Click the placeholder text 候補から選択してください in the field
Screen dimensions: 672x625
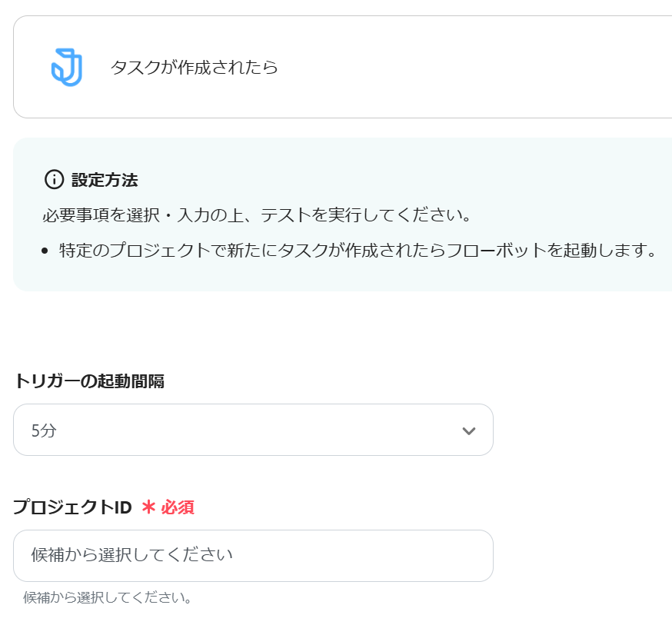[x=131, y=555]
